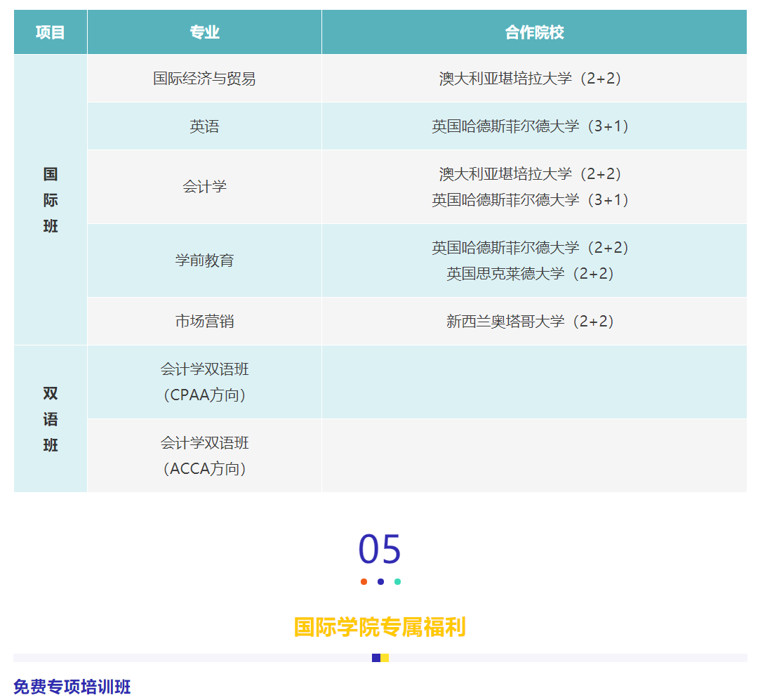Click the 免费专项培训班 subheading
Screen dimensions: 758x700
tap(72, 687)
